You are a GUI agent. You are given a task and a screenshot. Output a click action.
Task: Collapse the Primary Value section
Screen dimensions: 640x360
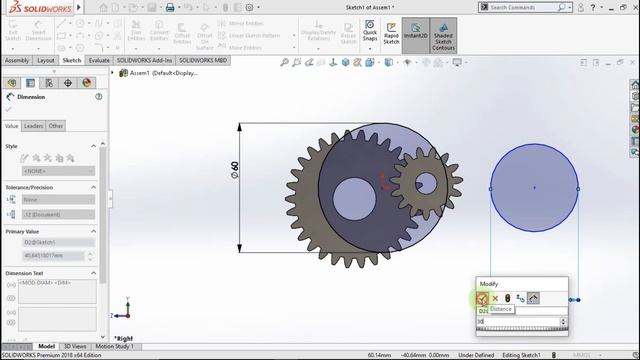[x=93, y=231]
